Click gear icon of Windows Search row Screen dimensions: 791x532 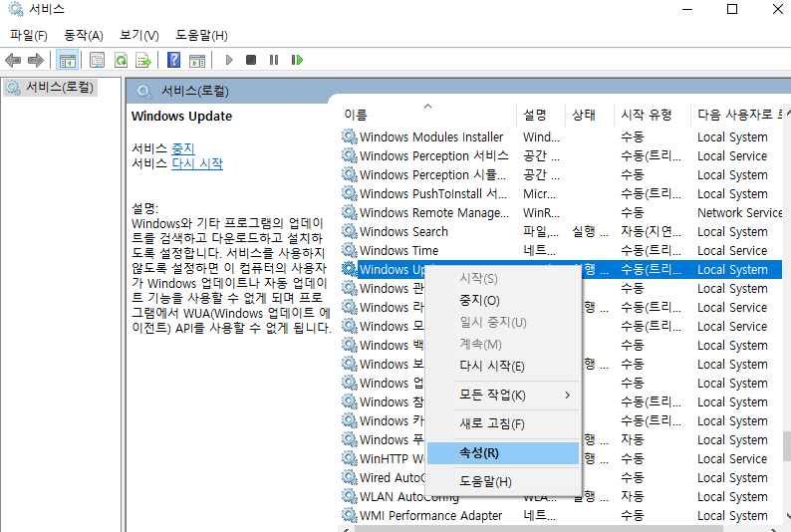click(x=349, y=231)
